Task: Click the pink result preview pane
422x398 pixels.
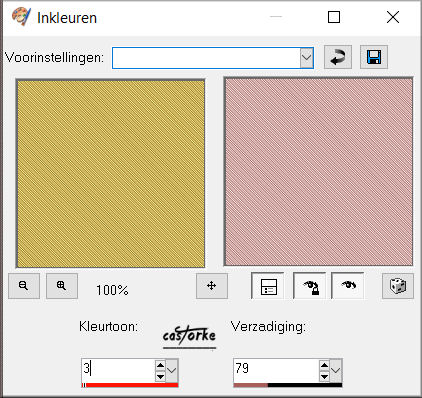Action: (319, 172)
